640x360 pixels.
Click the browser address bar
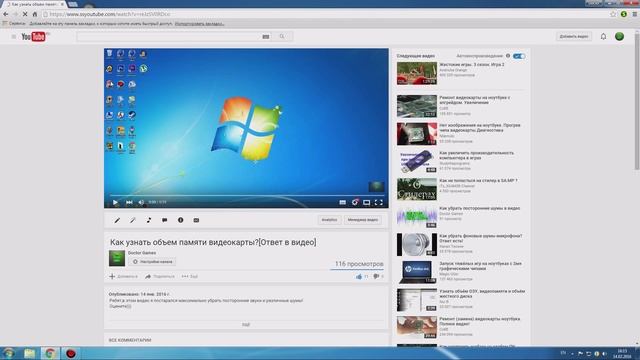(327, 14)
